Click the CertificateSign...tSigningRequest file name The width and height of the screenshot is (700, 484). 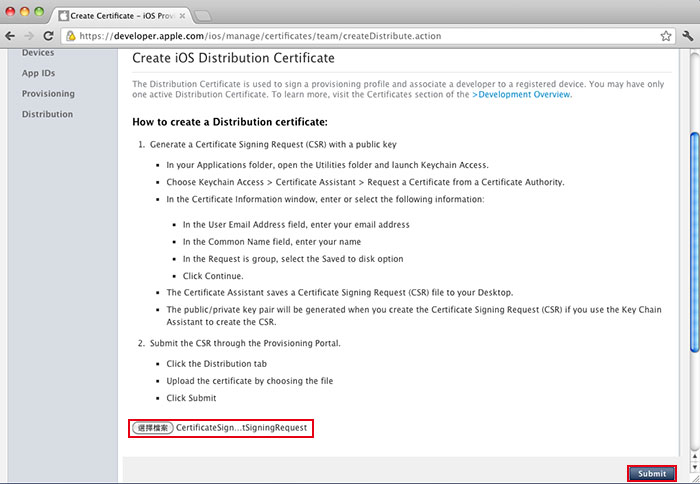click(x=242, y=428)
